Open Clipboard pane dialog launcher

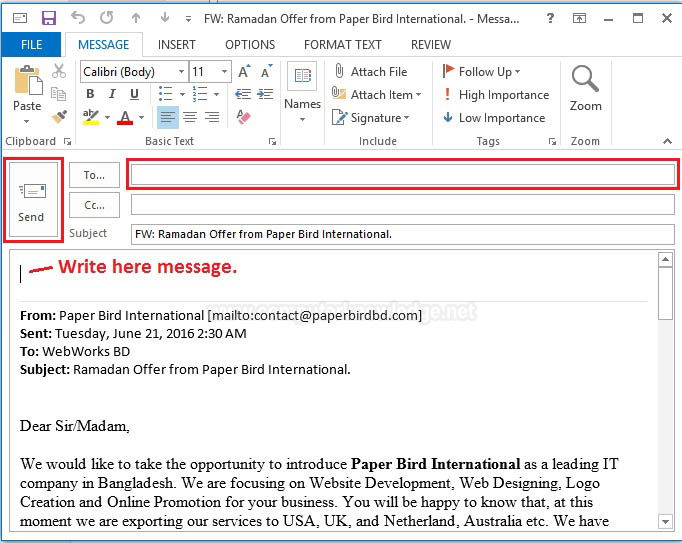coord(67,141)
